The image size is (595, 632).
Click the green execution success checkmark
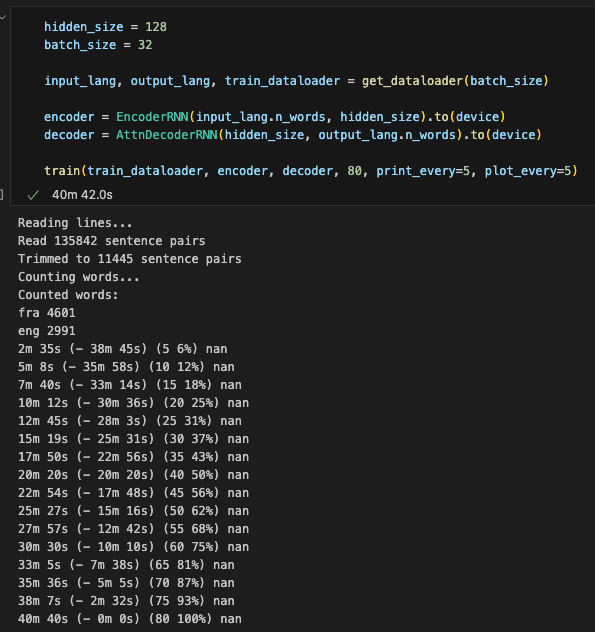(x=33, y=195)
